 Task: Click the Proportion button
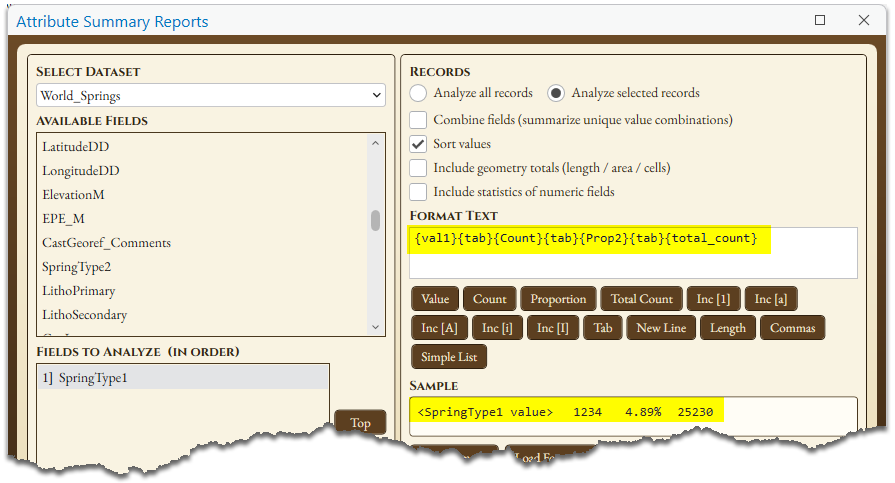(x=558, y=299)
